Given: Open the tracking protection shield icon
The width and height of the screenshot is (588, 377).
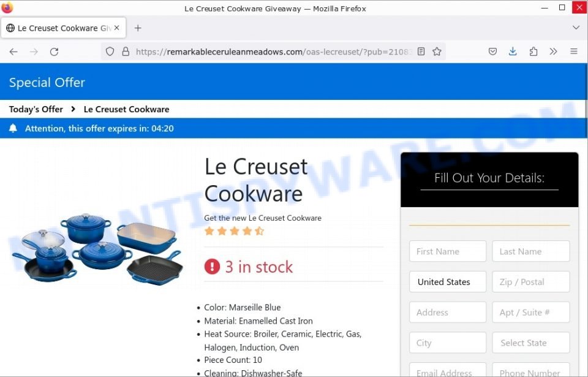Looking at the screenshot, I should (x=110, y=51).
